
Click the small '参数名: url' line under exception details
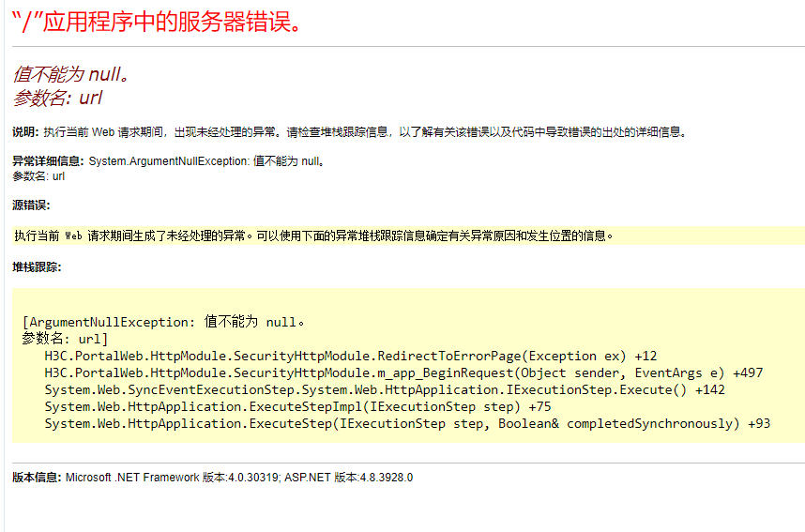click(38, 175)
